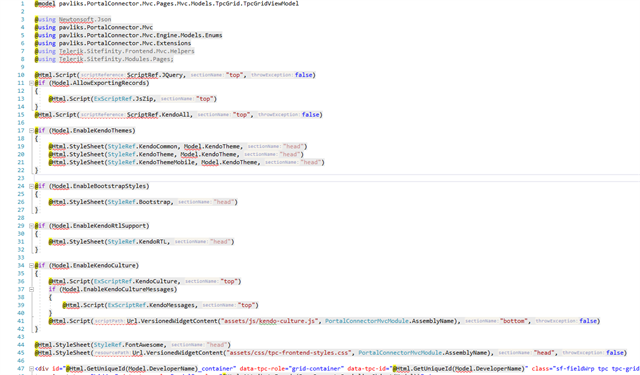Click the "assets/js/kendo-culture.js" string literal
640x375 pixels.
(x=269, y=321)
